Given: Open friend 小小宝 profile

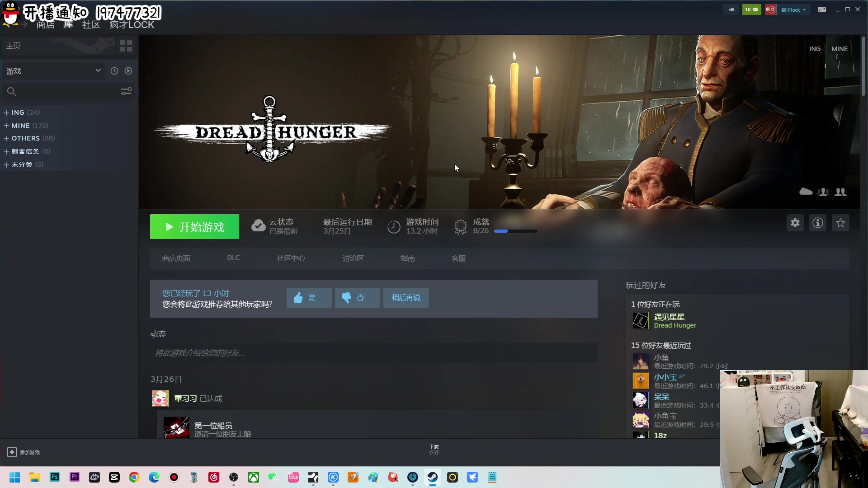Looking at the screenshot, I should point(665,377).
